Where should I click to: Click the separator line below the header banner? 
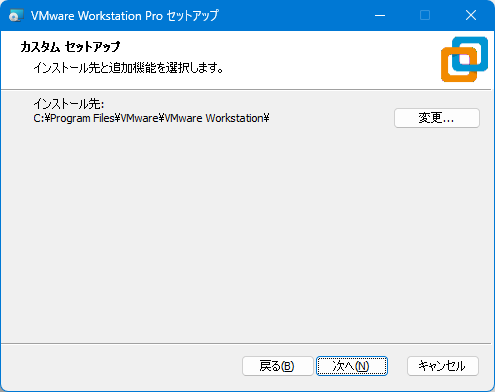click(x=246, y=89)
